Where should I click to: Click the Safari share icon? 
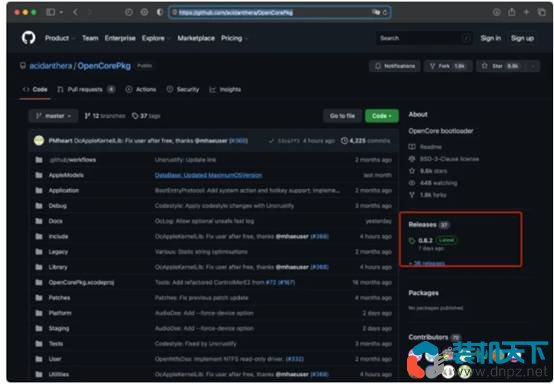512,12
